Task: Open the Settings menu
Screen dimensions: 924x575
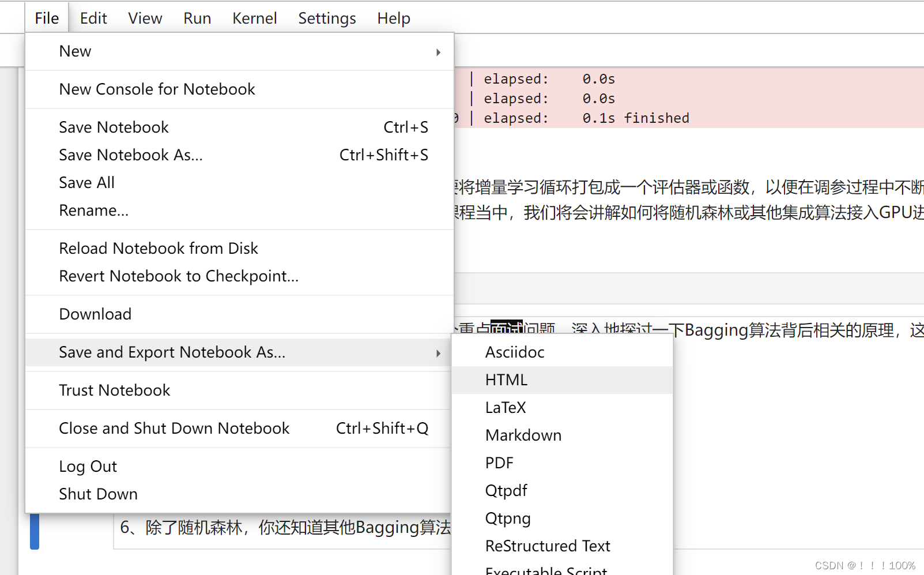Action: 326,18
